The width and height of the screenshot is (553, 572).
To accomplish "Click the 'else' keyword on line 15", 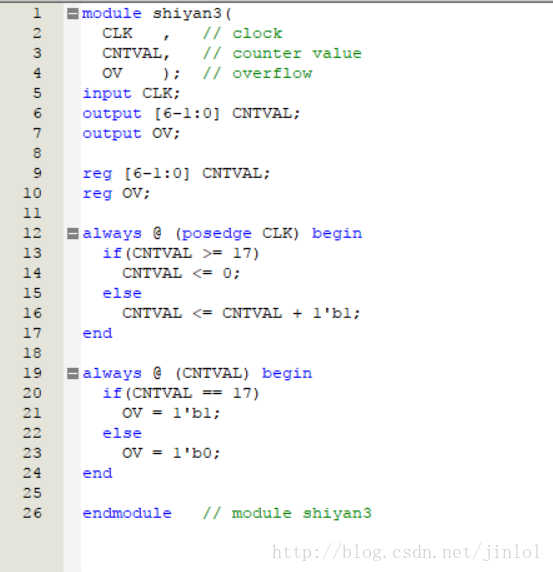I will [122, 293].
